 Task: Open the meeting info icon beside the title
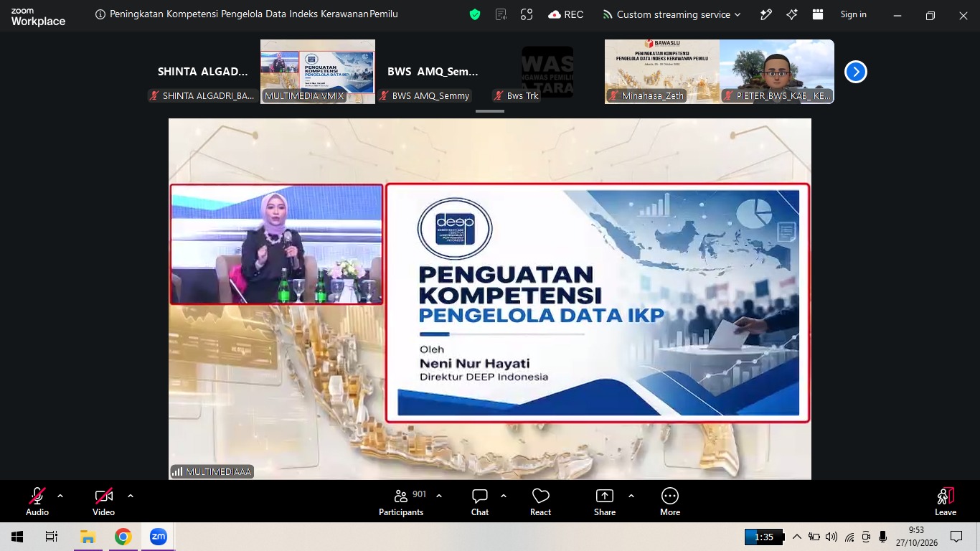[x=100, y=14]
